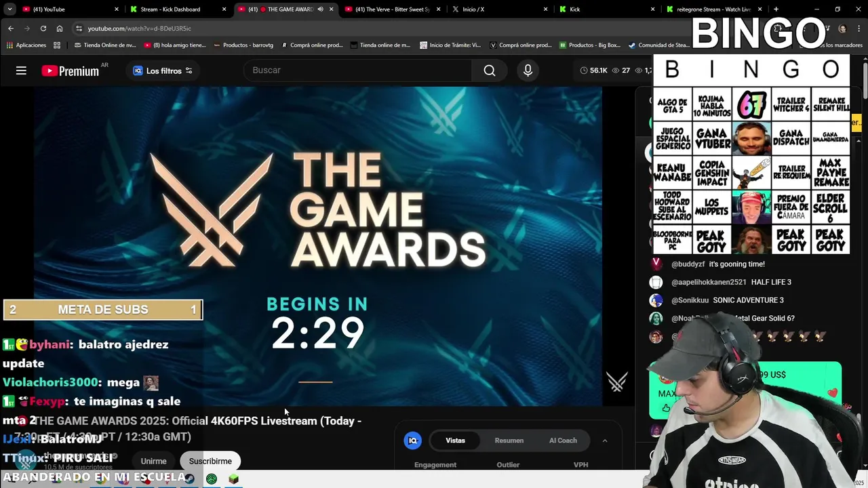Open the IQ Los filtros button
The height and width of the screenshot is (488, 868).
[x=163, y=70]
